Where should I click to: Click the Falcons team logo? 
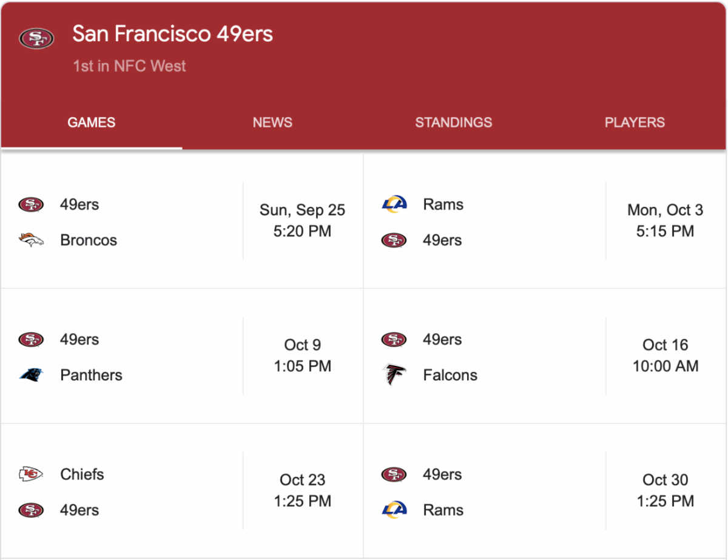pos(394,375)
